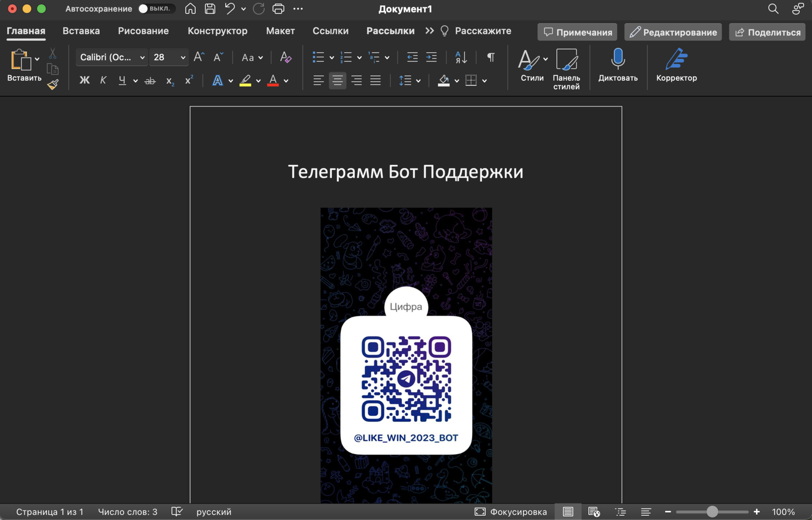
Task: Click the Home icon in title bar
Action: pyautogui.click(x=190, y=9)
